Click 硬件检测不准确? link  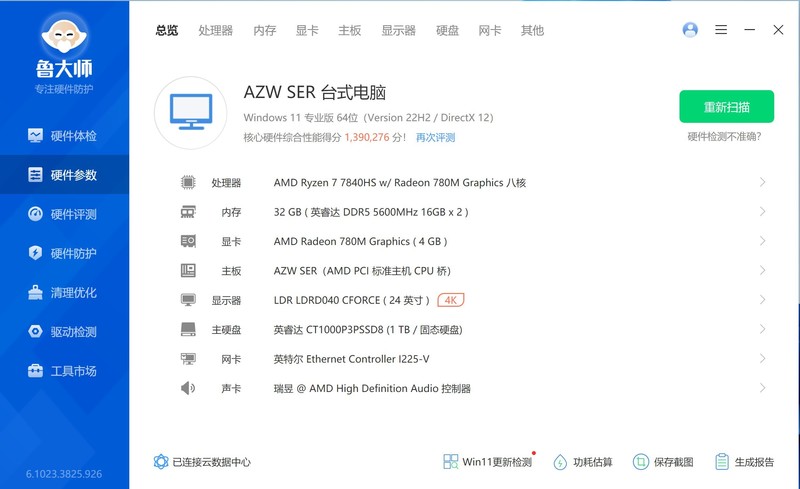pyautogui.click(x=724, y=136)
